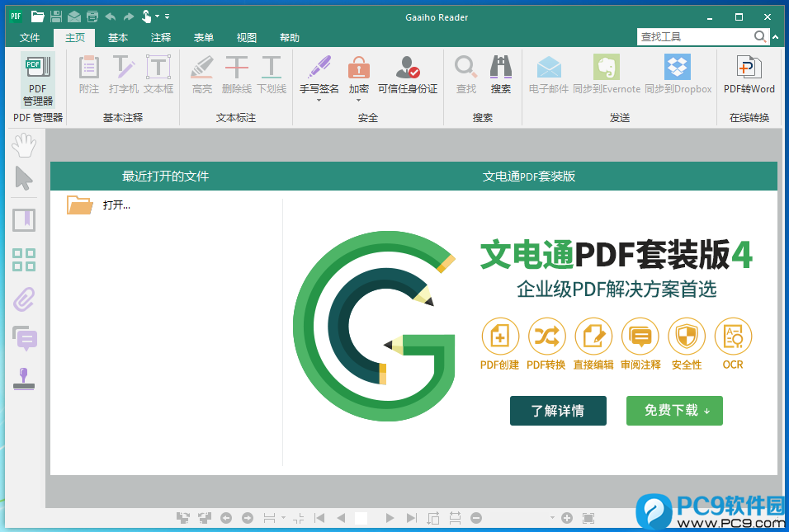Open 可信任身份证 trusted identity

(408, 75)
